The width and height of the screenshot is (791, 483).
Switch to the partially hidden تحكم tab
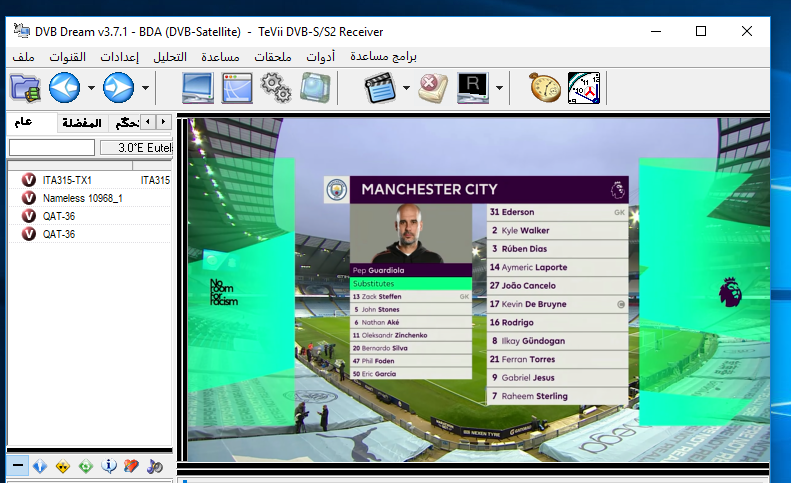coord(126,123)
